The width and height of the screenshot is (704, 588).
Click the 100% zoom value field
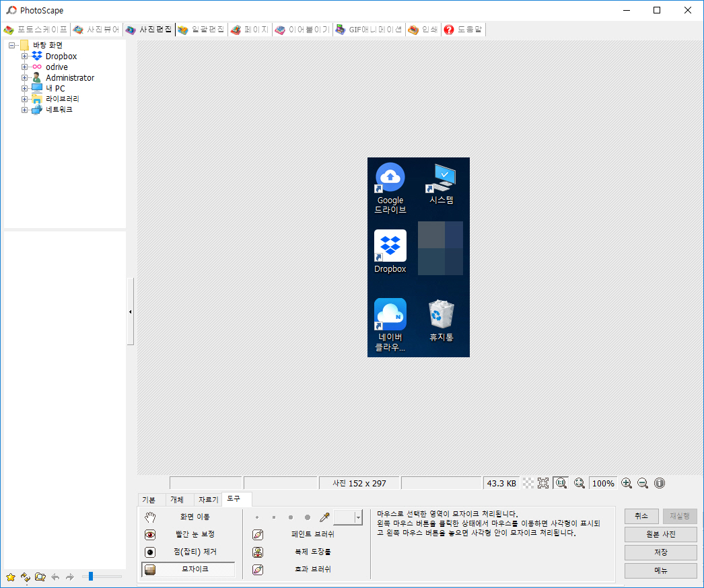(603, 484)
